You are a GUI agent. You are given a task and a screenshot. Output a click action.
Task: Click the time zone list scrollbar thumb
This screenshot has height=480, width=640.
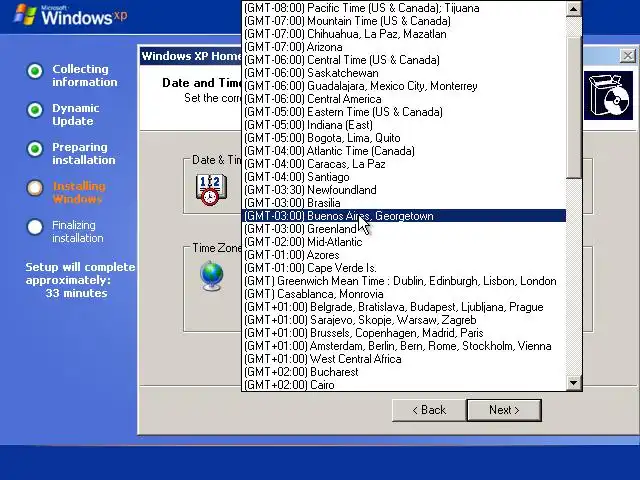coord(573,108)
